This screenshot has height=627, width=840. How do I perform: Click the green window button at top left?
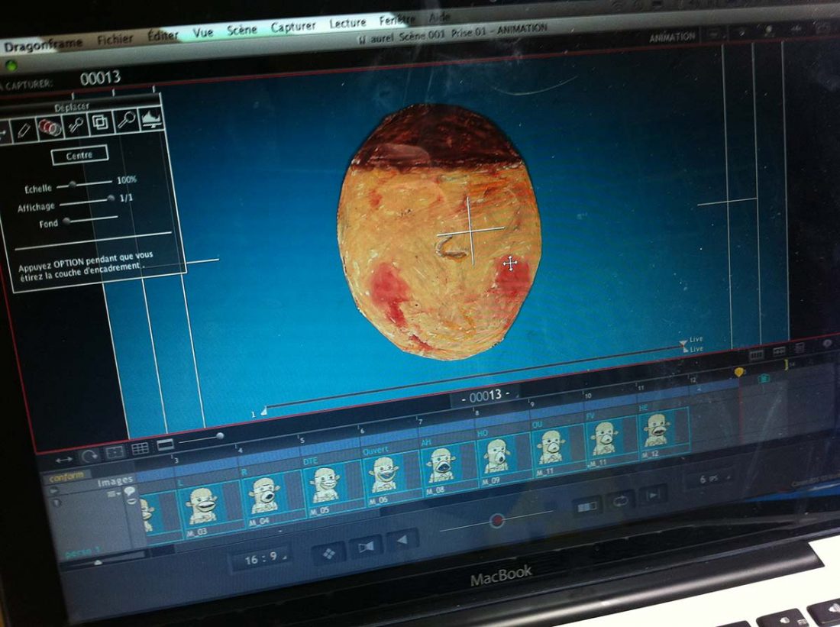pyautogui.click(x=11, y=66)
